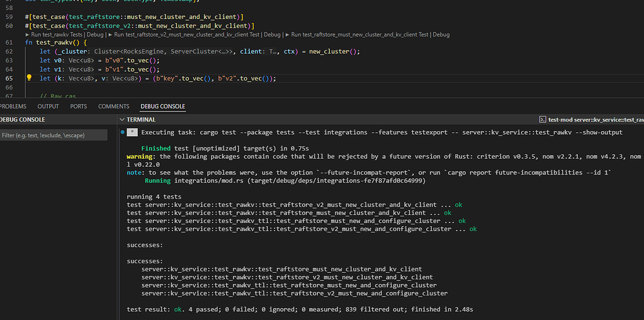The height and width of the screenshot is (320, 644).
Task: Click the asterisk task status icon in terminal
Action: pyautogui.click(x=132, y=132)
